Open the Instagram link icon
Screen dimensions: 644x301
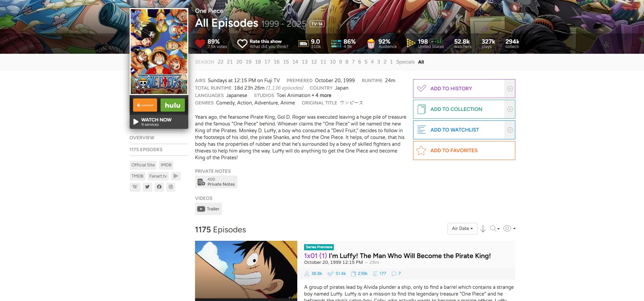pos(171,187)
